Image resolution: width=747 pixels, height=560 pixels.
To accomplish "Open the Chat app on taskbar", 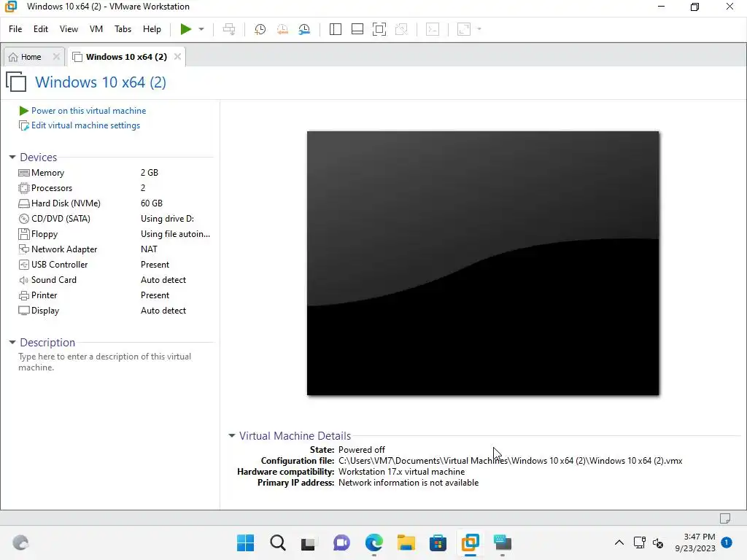I will point(341,542).
